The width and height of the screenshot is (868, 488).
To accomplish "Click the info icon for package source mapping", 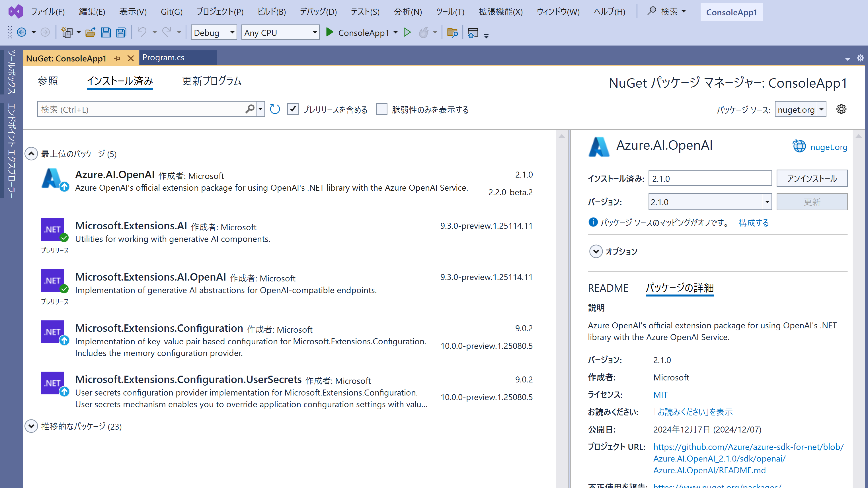I will pyautogui.click(x=593, y=222).
